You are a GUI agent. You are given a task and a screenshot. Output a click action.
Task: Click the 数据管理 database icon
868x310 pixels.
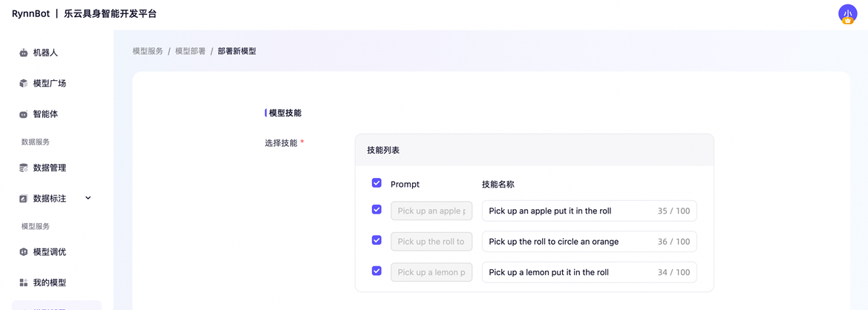[x=23, y=168]
